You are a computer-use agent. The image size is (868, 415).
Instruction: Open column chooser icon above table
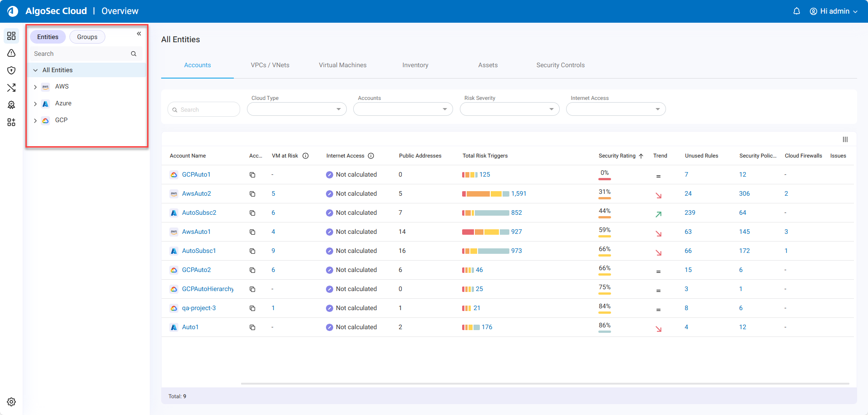pos(845,139)
